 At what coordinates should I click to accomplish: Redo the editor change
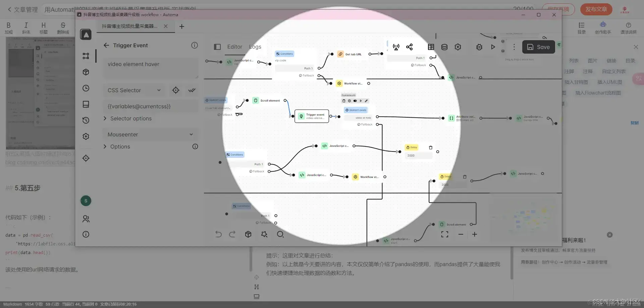click(x=232, y=234)
